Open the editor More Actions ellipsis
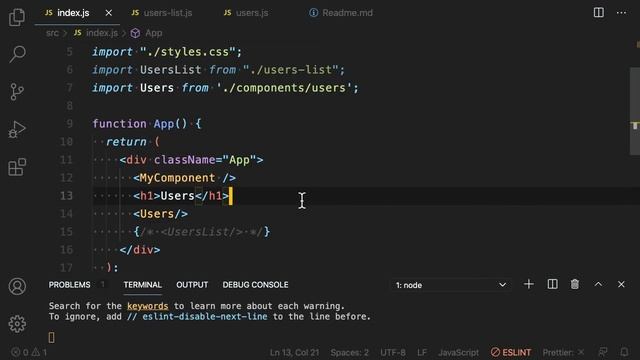Image resolution: width=640 pixels, height=360 pixels. tap(621, 13)
